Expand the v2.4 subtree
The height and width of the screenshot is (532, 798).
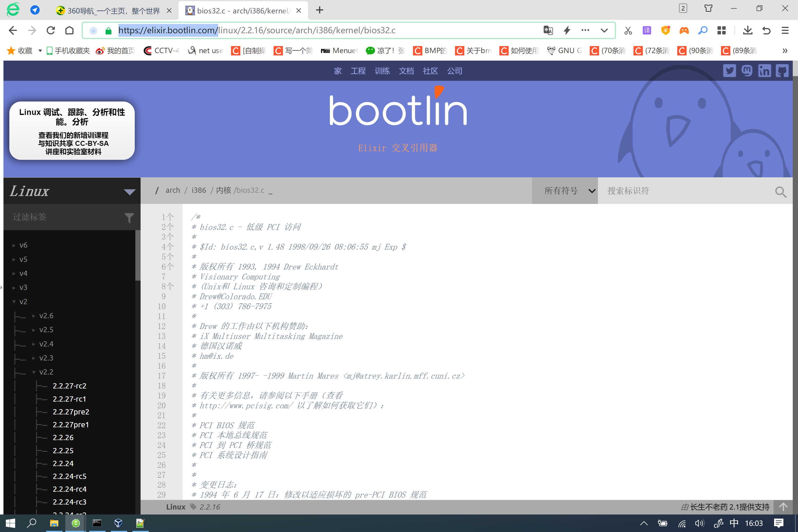coord(43,344)
